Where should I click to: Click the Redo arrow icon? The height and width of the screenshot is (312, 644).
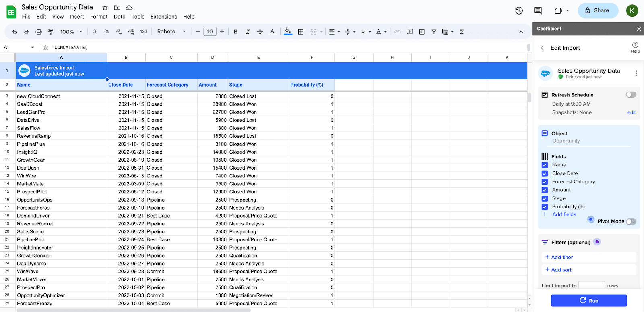27,32
